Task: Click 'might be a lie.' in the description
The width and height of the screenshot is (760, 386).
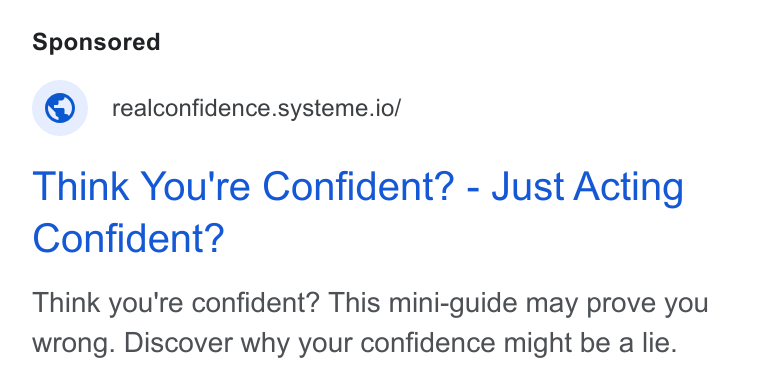Action: click(590, 343)
